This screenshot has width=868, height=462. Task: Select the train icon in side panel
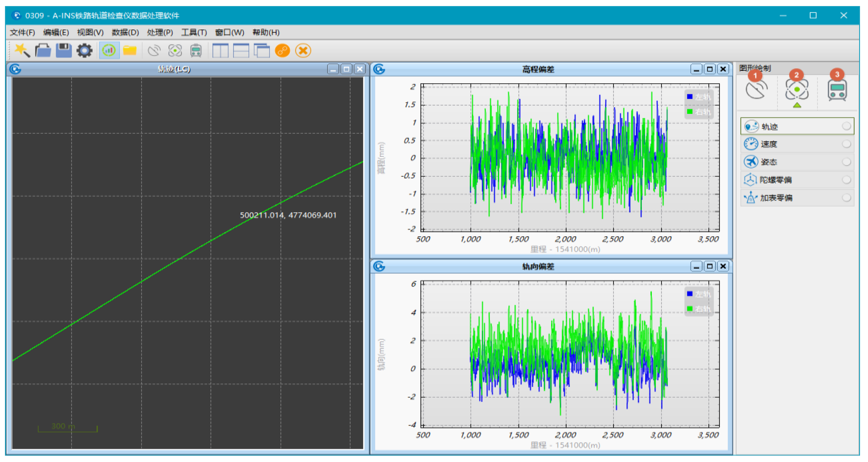(x=837, y=90)
